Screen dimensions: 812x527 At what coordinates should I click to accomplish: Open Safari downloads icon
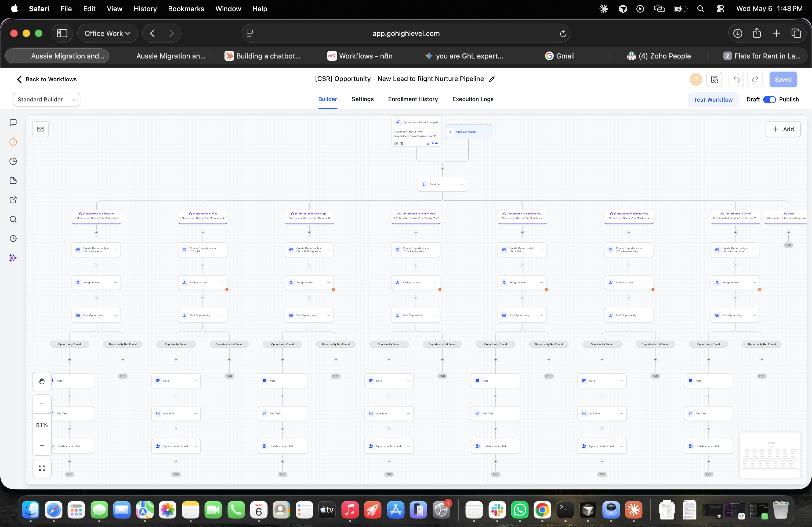coord(738,33)
